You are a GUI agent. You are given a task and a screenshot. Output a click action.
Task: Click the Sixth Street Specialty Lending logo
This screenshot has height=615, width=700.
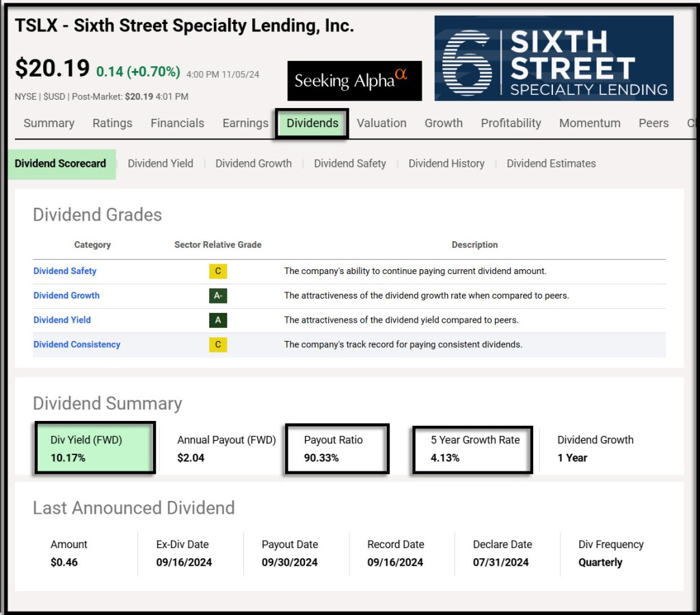click(x=554, y=58)
